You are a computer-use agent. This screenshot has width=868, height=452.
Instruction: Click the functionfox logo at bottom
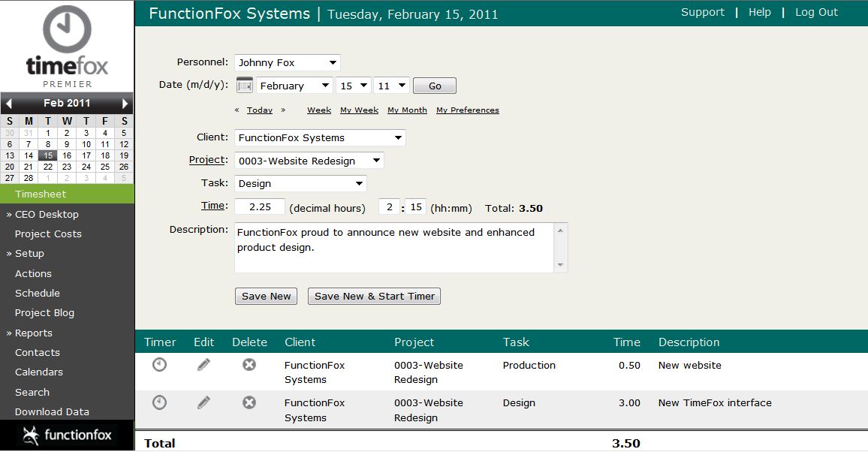(x=67, y=435)
